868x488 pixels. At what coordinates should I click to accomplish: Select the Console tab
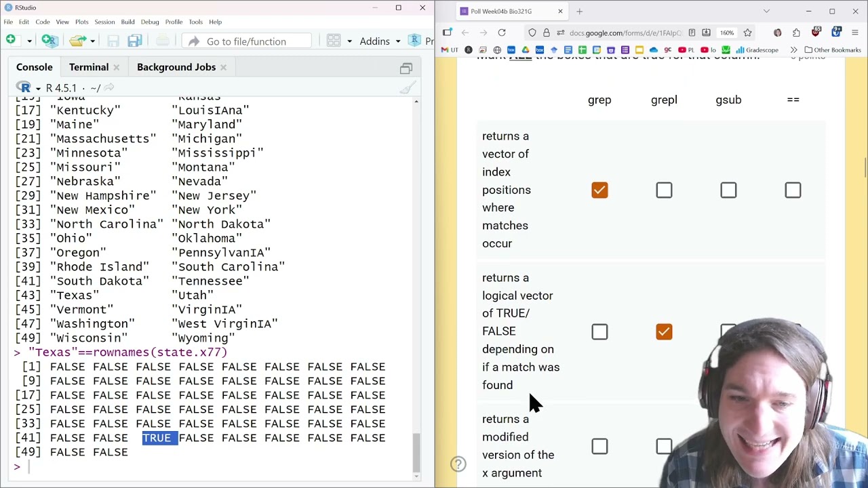tap(34, 67)
